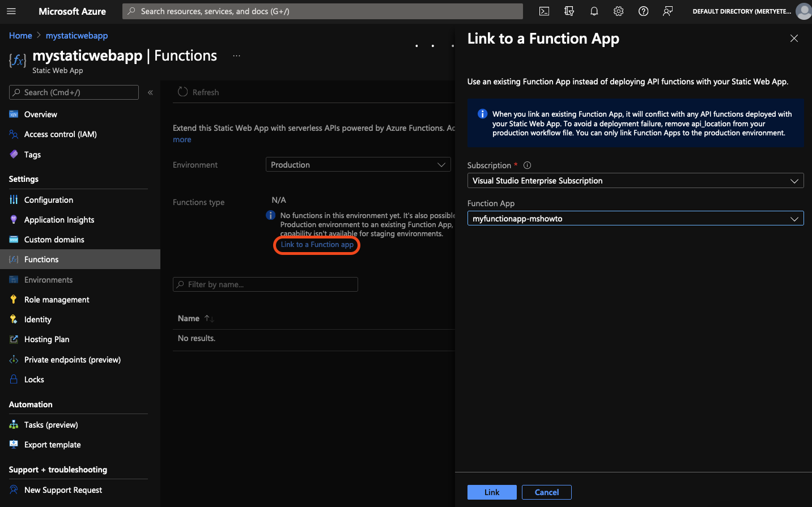Click the Identity icon
The height and width of the screenshot is (507, 812).
click(14, 319)
